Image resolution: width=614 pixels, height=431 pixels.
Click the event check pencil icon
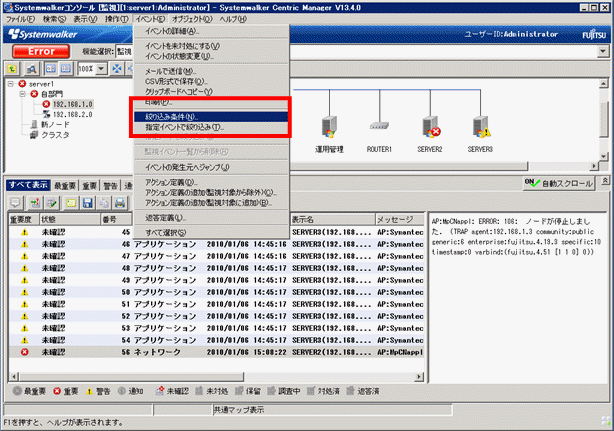51,203
